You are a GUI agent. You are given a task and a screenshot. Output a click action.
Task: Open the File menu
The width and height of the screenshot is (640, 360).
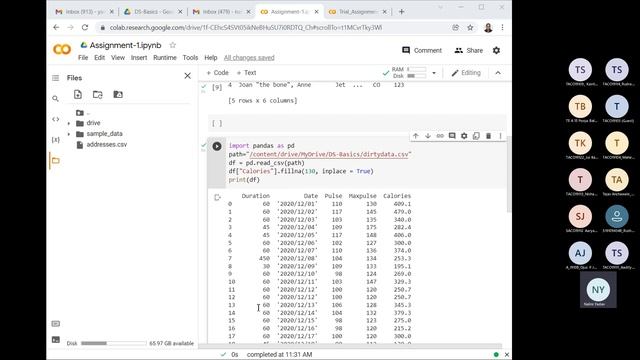pos(83,58)
